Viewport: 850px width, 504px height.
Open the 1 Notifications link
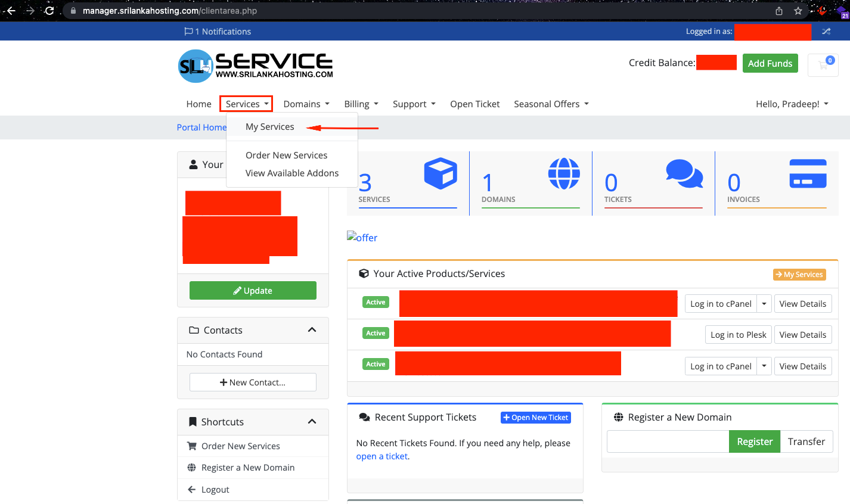[218, 32]
